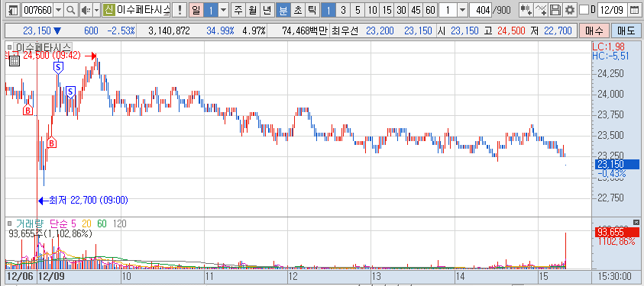Click the 최저 22,700 (09:00) annotation
The width and height of the screenshot is (644, 286).
tap(83, 201)
